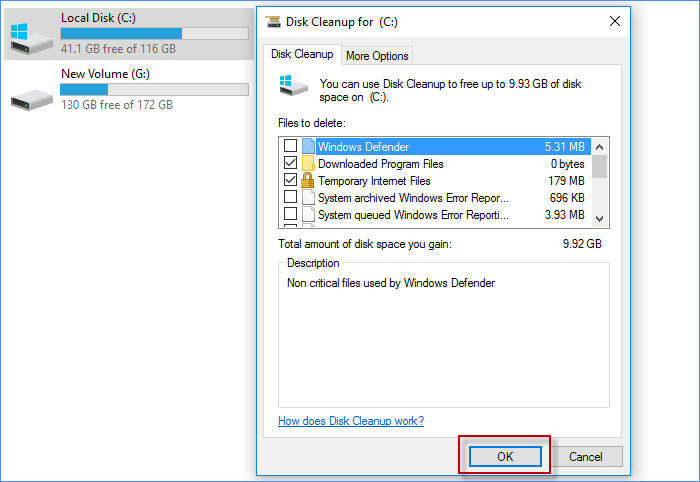Click the '41.1 GB free of 116 GB' text
Screen dimensions: 700x482
(118, 49)
